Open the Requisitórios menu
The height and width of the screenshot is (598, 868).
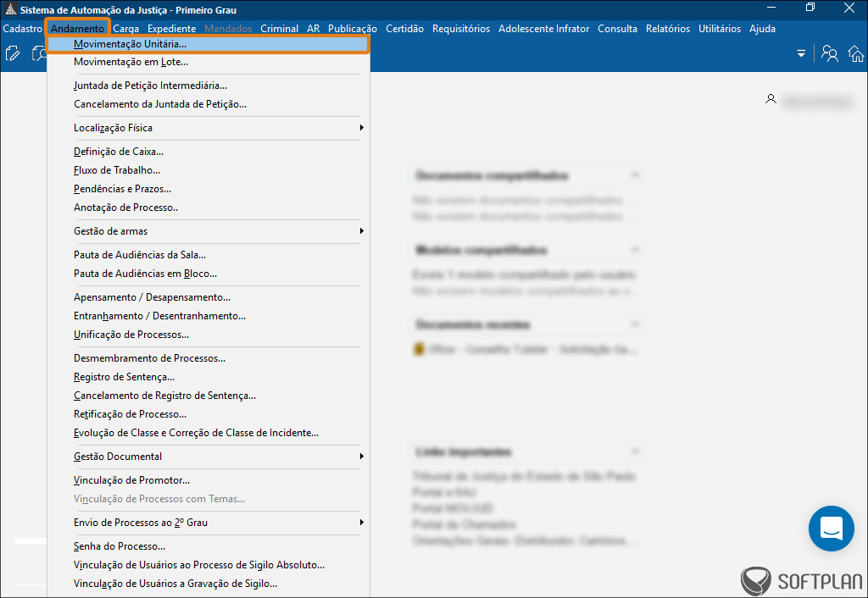click(461, 28)
